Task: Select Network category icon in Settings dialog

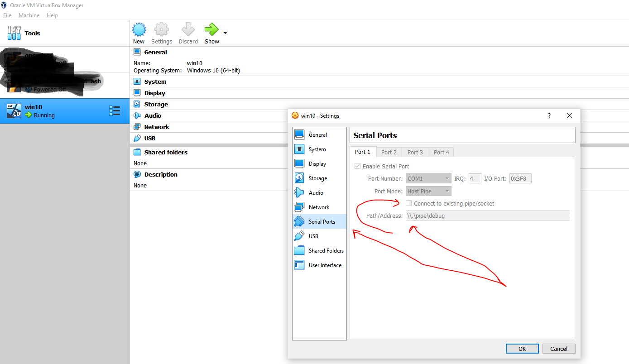Action: coord(299,207)
